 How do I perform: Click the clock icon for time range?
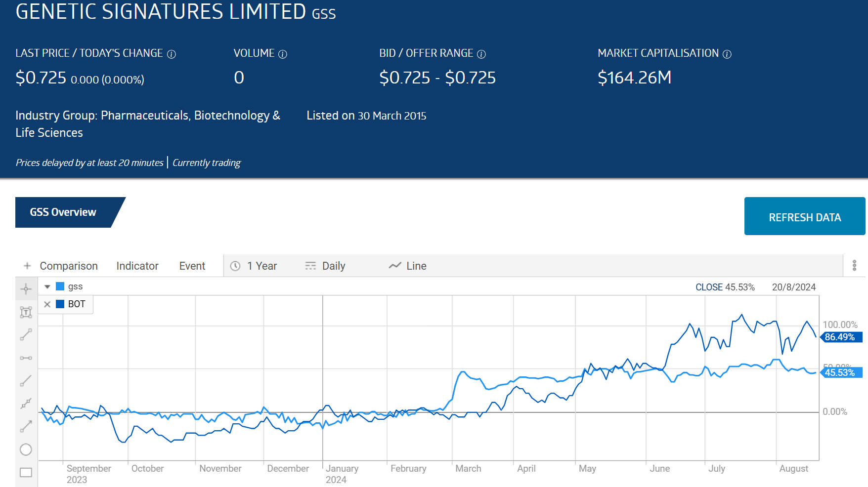pyautogui.click(x=236, y=266)
